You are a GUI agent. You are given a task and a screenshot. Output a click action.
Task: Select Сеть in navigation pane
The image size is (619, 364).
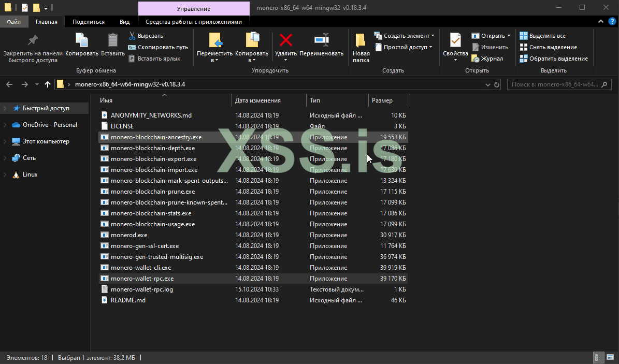click(29, 158)
